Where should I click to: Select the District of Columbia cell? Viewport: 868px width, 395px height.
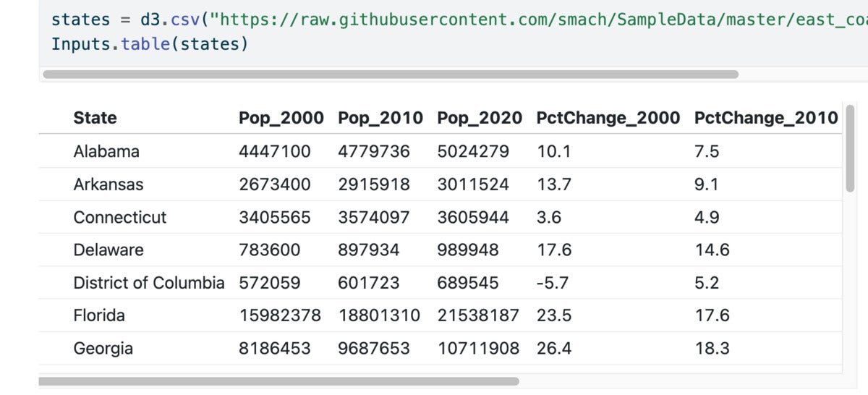coord(149,282)
